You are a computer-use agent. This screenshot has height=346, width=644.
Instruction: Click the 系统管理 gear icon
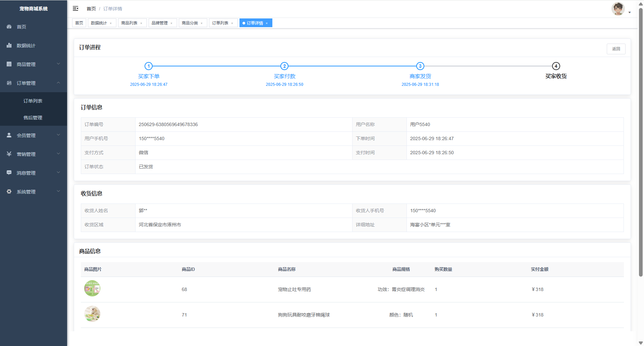click(x=9, y=191)
